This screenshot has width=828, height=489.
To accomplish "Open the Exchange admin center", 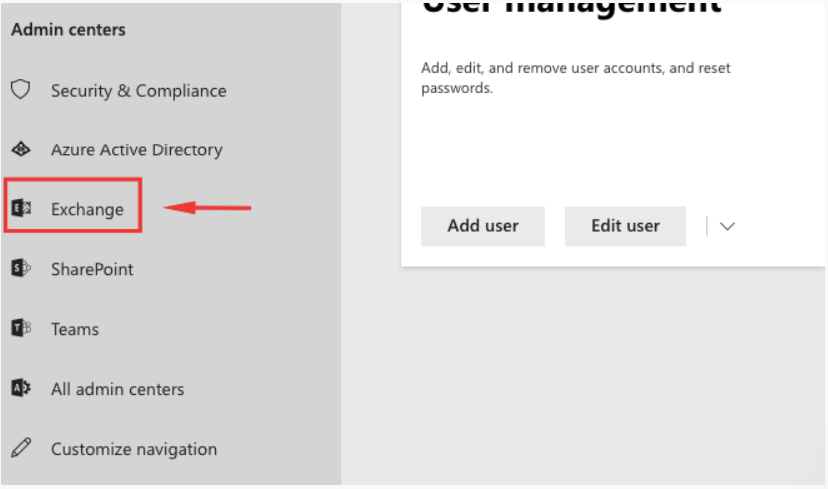I will pyautogui.click(x=87, y=210).
